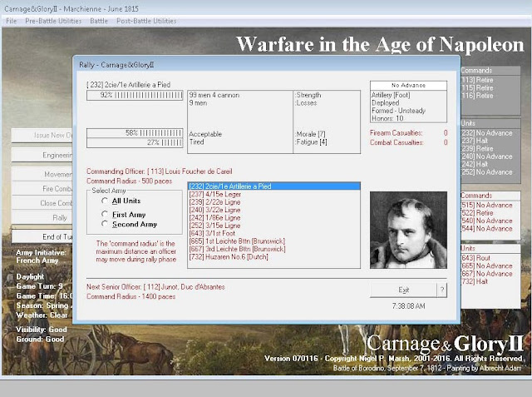Viewport: 532px width, 397px height.
Task: Click [116] Retire in Commands panel
Action: [x=477, y=96]
